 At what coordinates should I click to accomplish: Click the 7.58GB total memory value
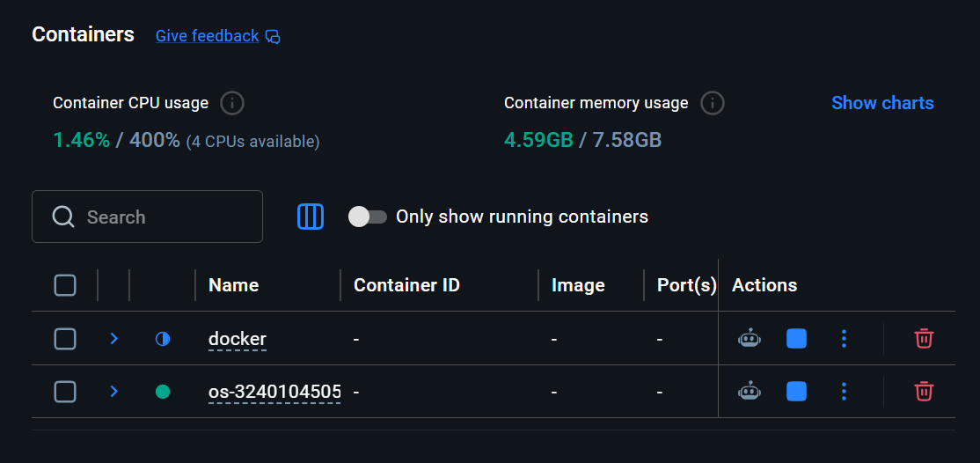[627, 140]
